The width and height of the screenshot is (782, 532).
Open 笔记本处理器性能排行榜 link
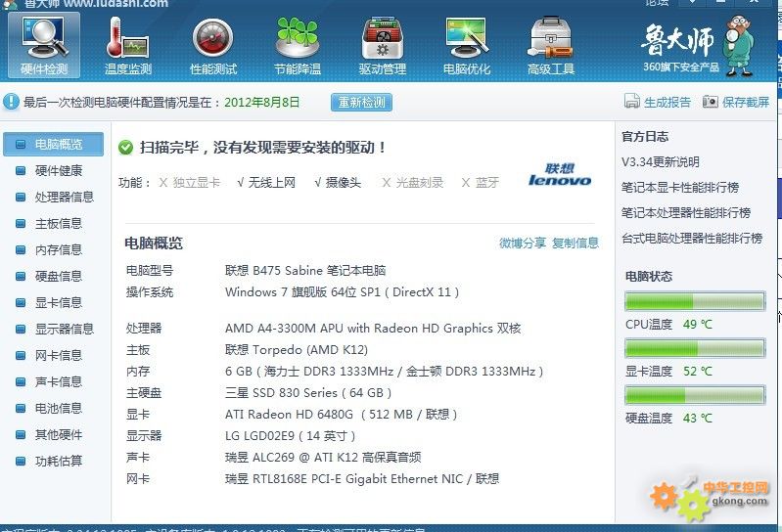tap(686, 212)
